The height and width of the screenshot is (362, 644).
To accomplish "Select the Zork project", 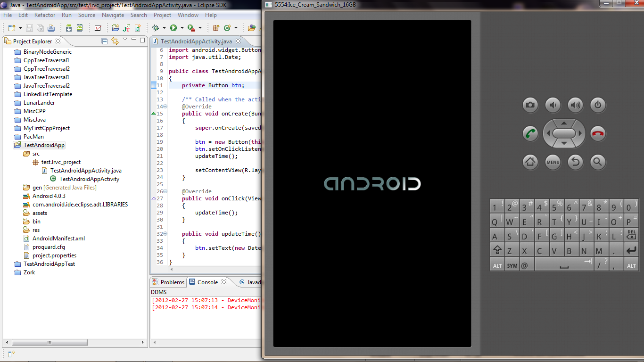I will tap(25, 272).
